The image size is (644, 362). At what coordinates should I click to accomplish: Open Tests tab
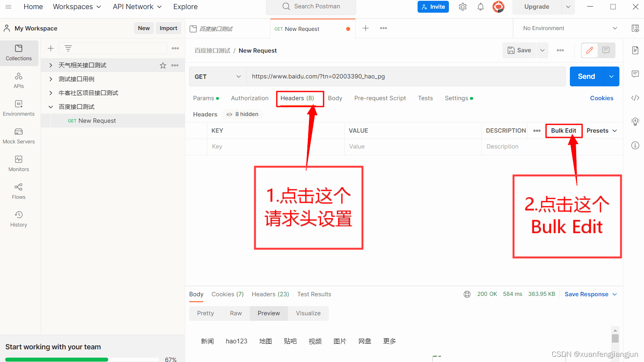pos(425,98)
